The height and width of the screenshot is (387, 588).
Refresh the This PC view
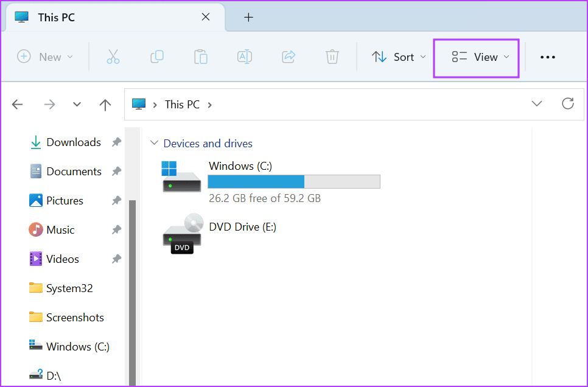[x=568, y=103]
